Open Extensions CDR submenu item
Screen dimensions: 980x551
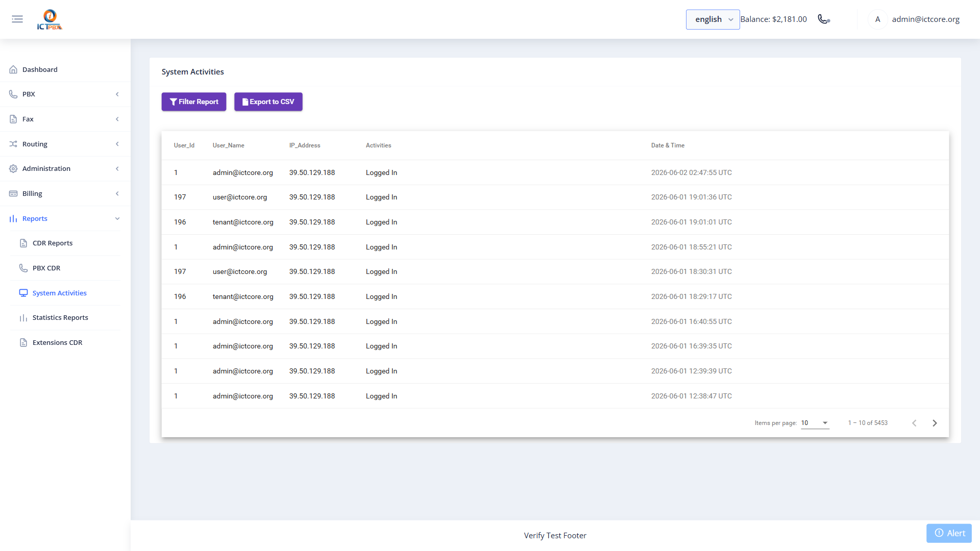(65, 343)
